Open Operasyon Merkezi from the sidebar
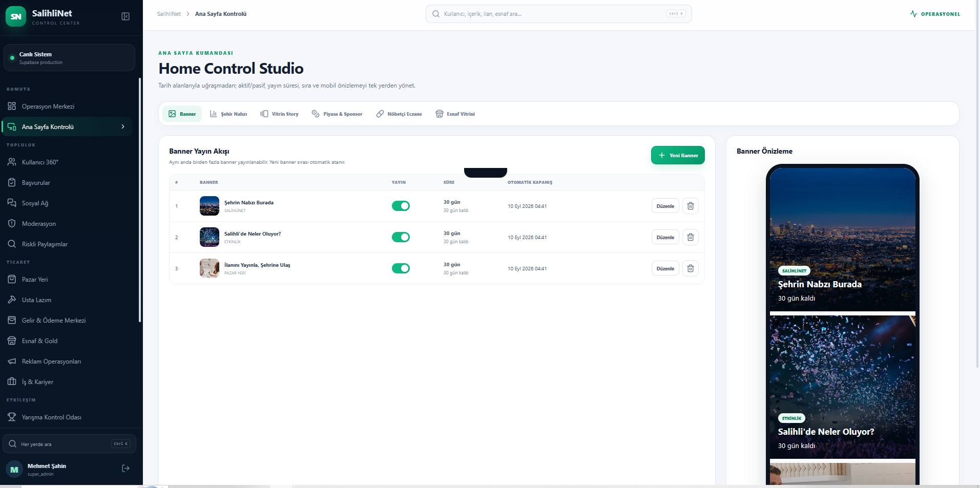The height and width of the screenshot is (488, 980). point(67,106)
